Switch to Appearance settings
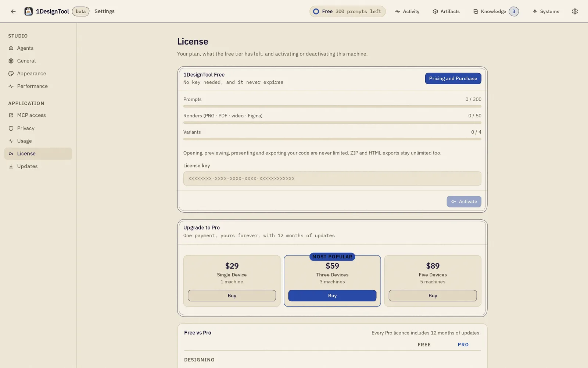Viewport: 588px width, 368px height. tap(38, 74)
